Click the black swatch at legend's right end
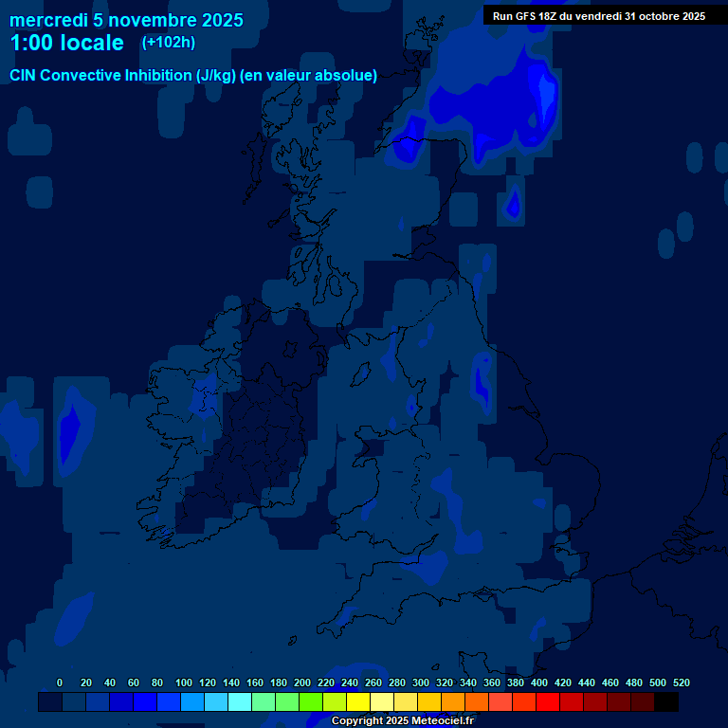728x728 pixels. point(666,702)
